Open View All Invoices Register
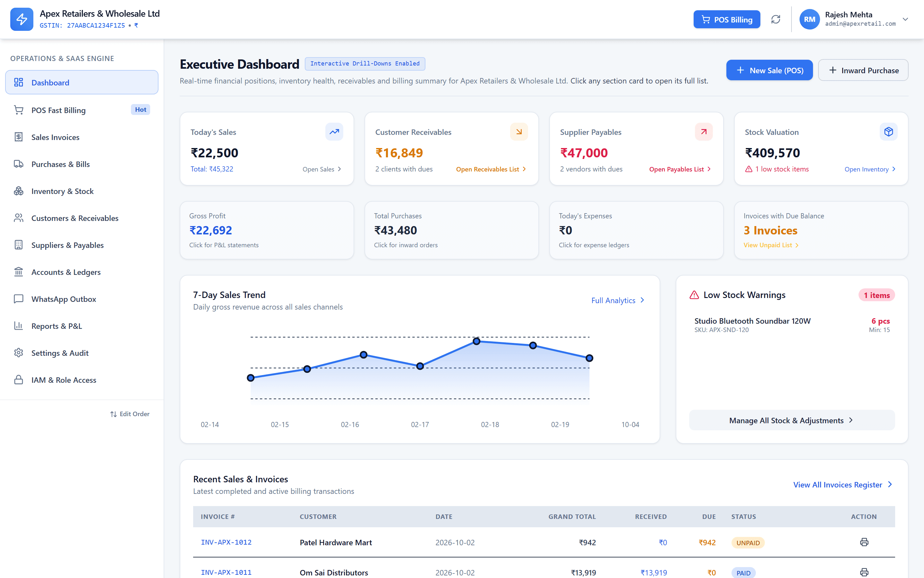The image size is (924, 578). (843, 484)
